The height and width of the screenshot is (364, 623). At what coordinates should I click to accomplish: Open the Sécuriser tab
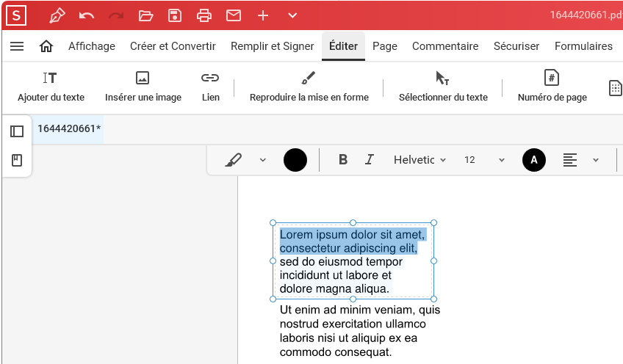516,46
